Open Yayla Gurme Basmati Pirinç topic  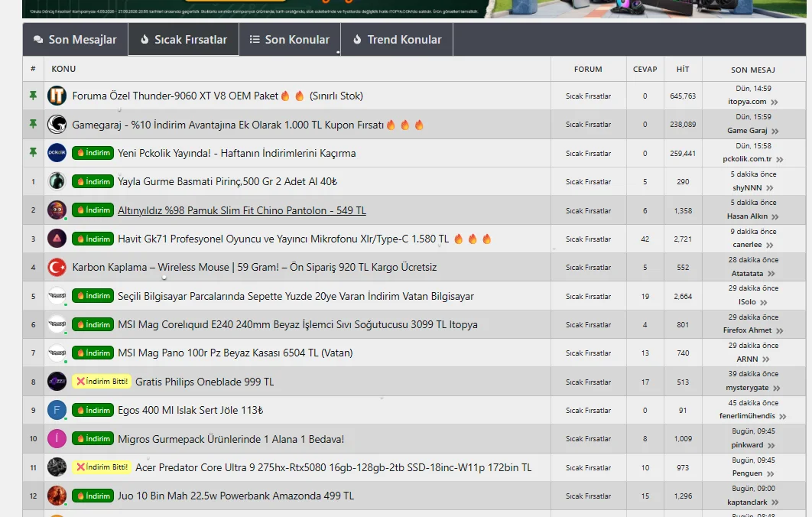point(227,182)
